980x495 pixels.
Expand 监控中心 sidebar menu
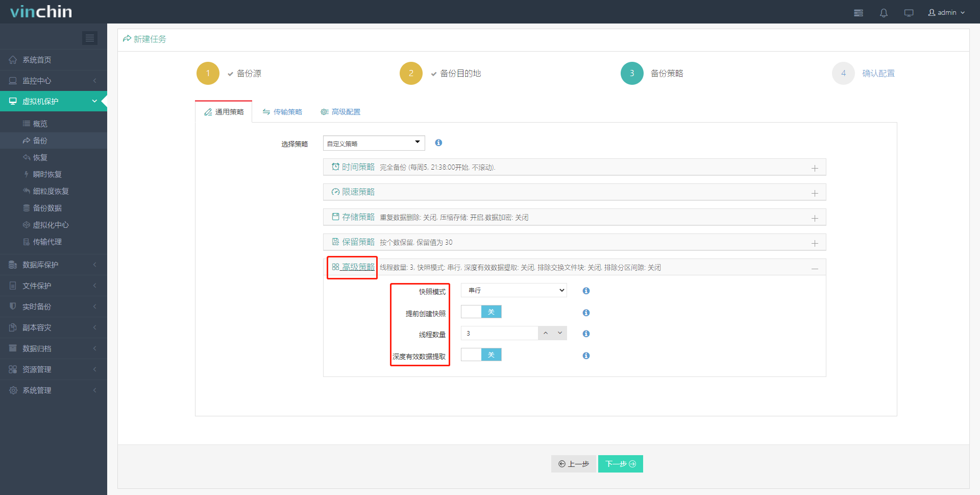tap(54, 81)
